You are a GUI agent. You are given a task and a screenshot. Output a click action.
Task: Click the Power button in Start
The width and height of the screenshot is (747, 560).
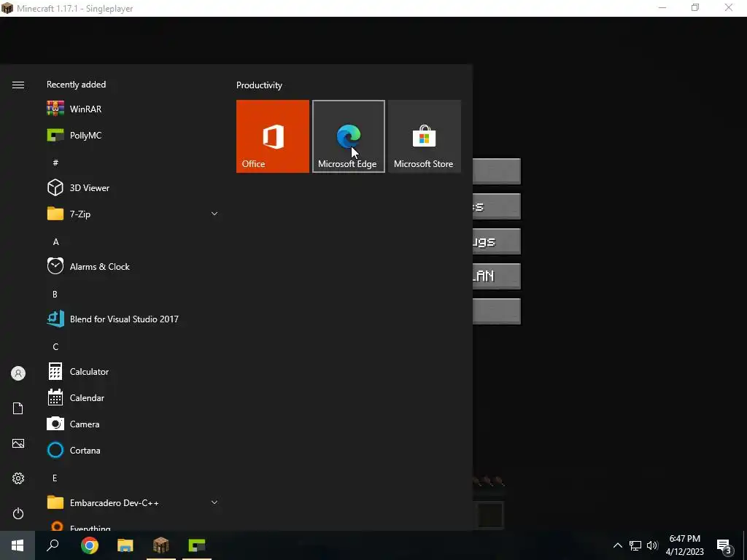(x=18, y=513)
